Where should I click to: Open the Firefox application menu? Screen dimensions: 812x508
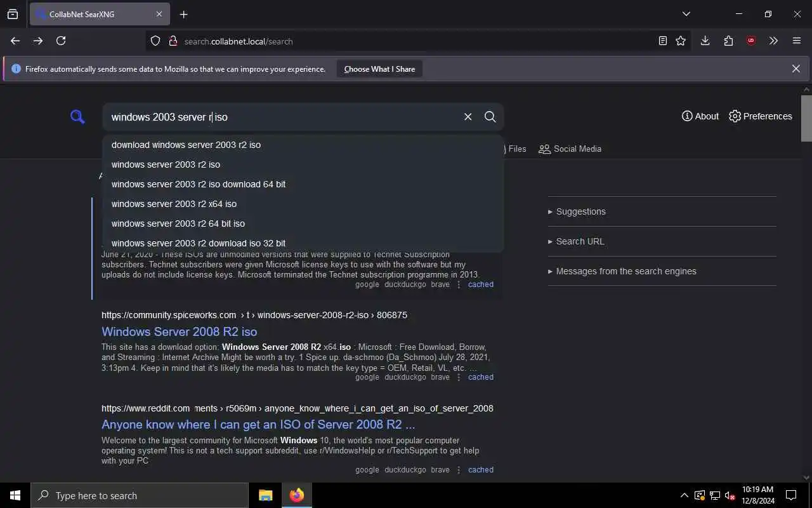(797, 41)
